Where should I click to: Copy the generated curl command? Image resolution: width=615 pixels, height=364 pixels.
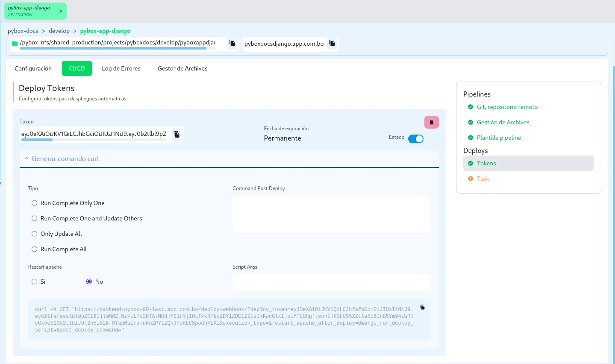[x=422, y=307]
